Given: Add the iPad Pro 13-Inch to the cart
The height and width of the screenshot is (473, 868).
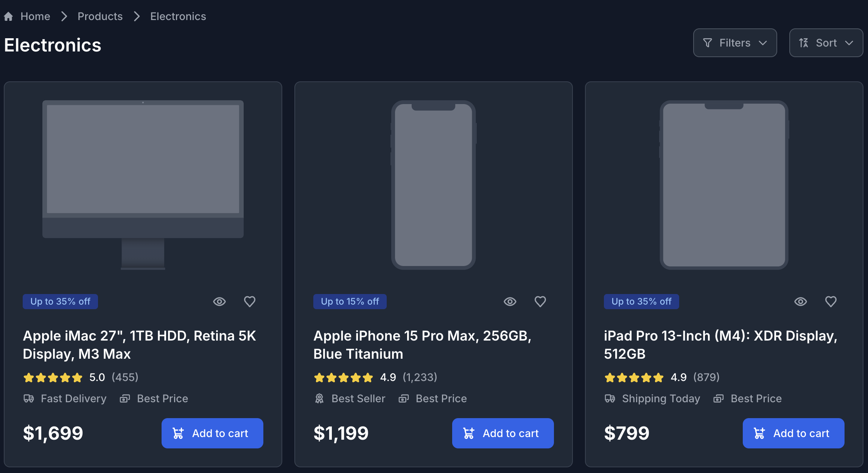Looking at the screenshot, I should pyautogui.click(x=793, y=433).
